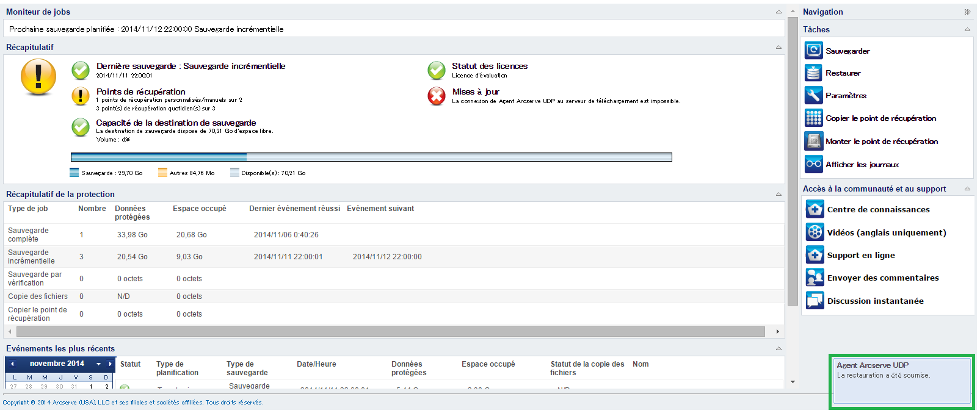
Task: Open Centre de connaissances link
Action: pyautogui.click(x=878, y=209)
